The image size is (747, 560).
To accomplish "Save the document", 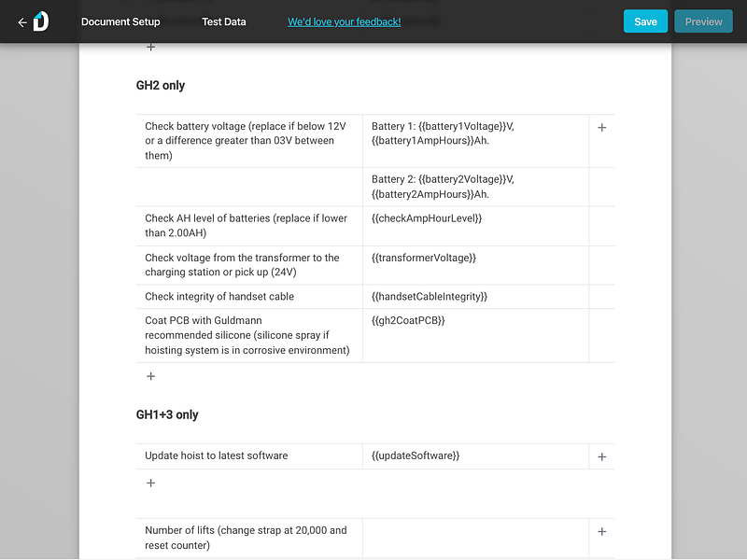I will click(645, 21).
